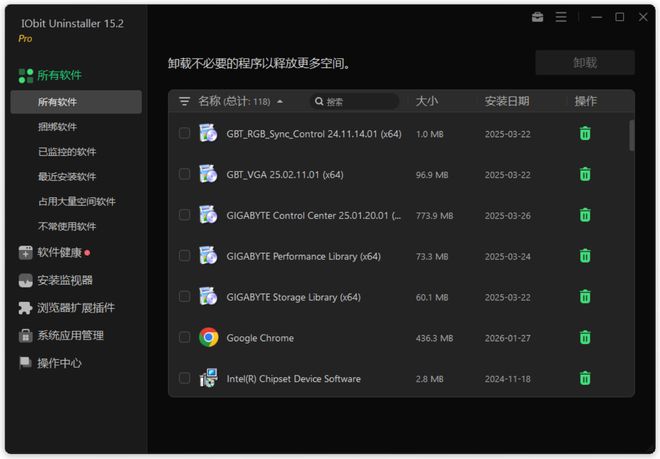660x459 pixels.
Task: Click the 浏览器扩展插件 puzzle icon
Action: coord(25,308)
